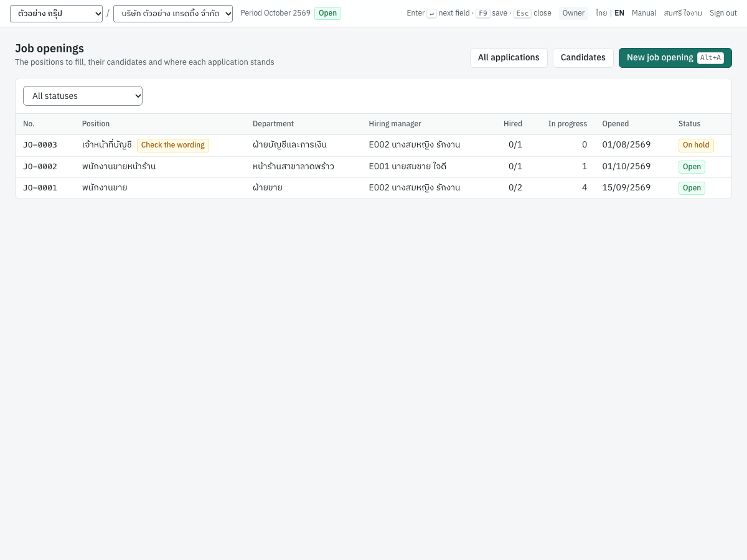Switch language to ไทย
The width and height of the screenshot is (747, 560).
[601, 13]
